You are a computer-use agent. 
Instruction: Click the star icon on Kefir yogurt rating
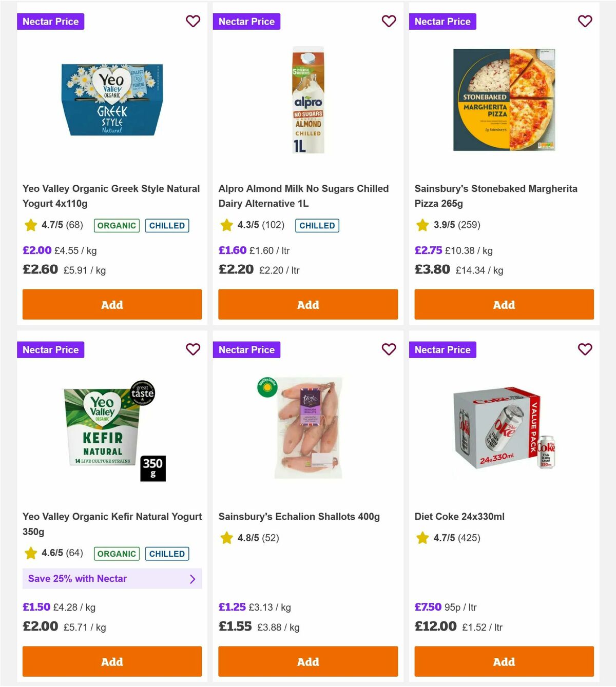pos(30,554)
